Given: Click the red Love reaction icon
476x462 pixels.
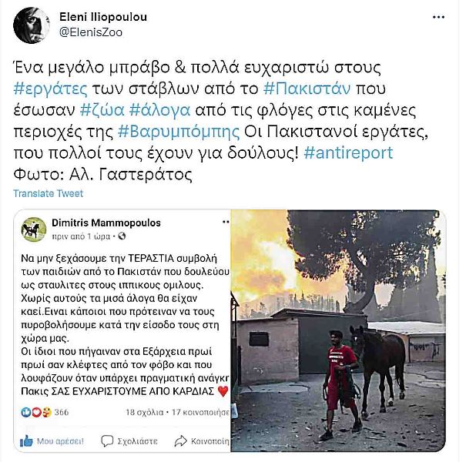Looking at the screenshot, I should click(x=36, y=412).
